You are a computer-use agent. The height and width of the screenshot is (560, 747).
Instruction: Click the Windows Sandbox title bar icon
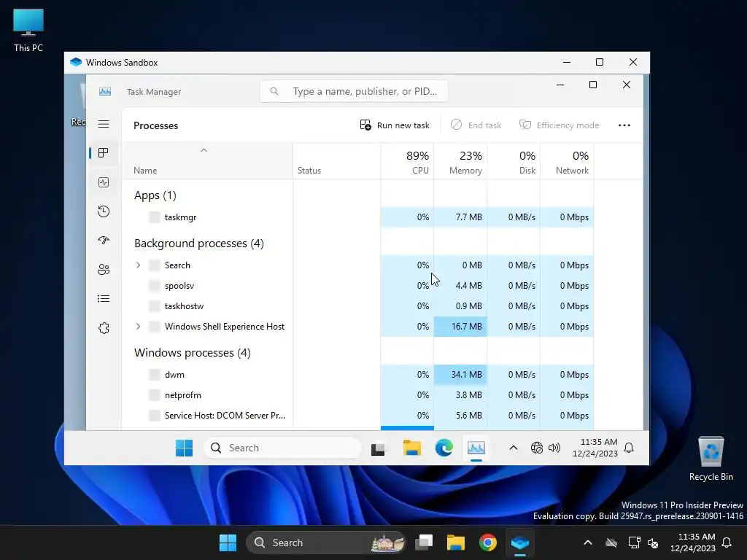point(76,63)
